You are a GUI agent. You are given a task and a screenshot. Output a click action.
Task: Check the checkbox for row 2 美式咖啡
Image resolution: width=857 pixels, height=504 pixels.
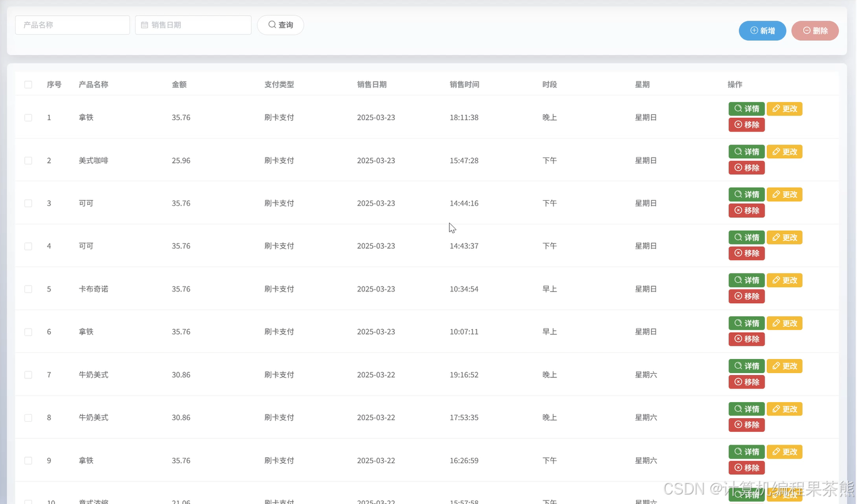coord(28,160)
